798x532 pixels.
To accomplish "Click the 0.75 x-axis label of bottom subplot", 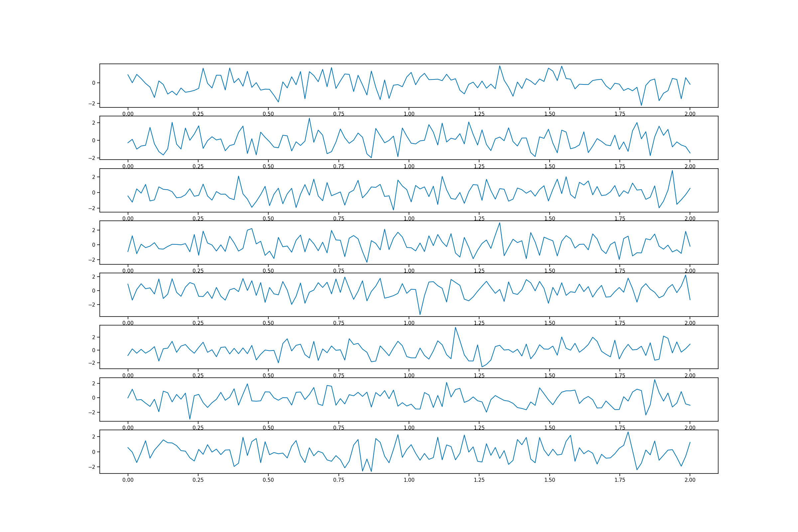I will [338, 480].
